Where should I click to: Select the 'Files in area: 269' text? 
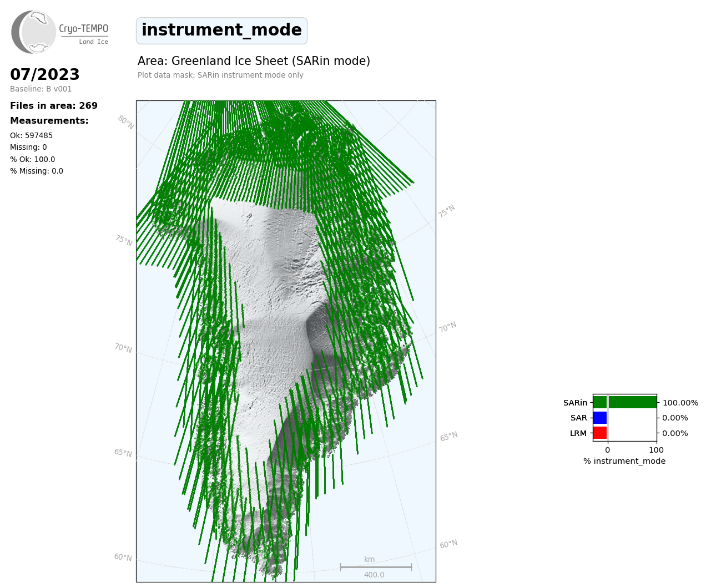click(x=54, y=105)
